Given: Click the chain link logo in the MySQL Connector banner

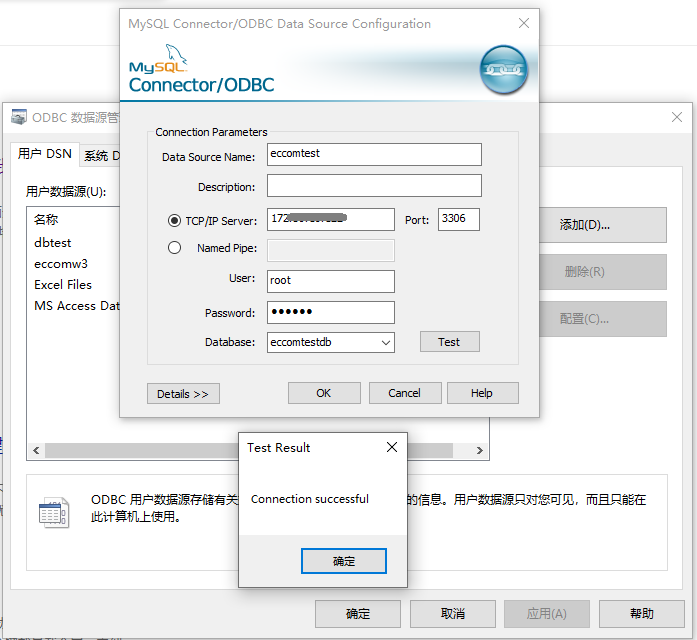Looking at the screenshot, I should [503, 69].
